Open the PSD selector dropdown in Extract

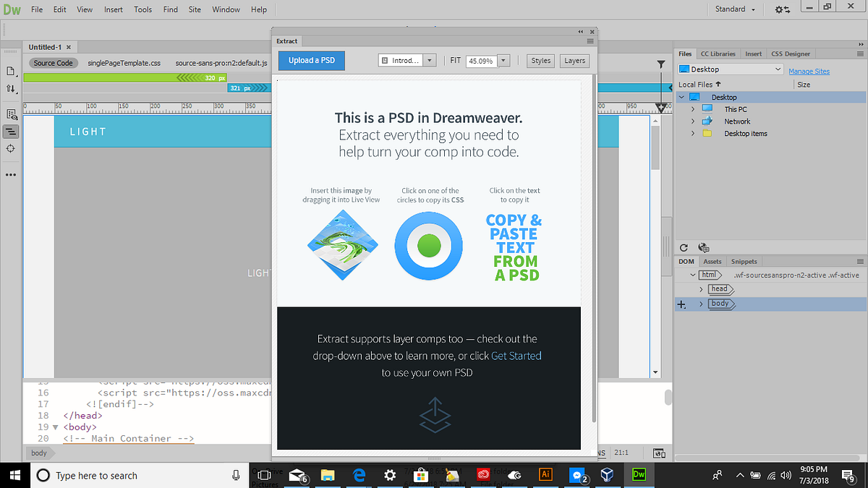click(x=430, y=61)
